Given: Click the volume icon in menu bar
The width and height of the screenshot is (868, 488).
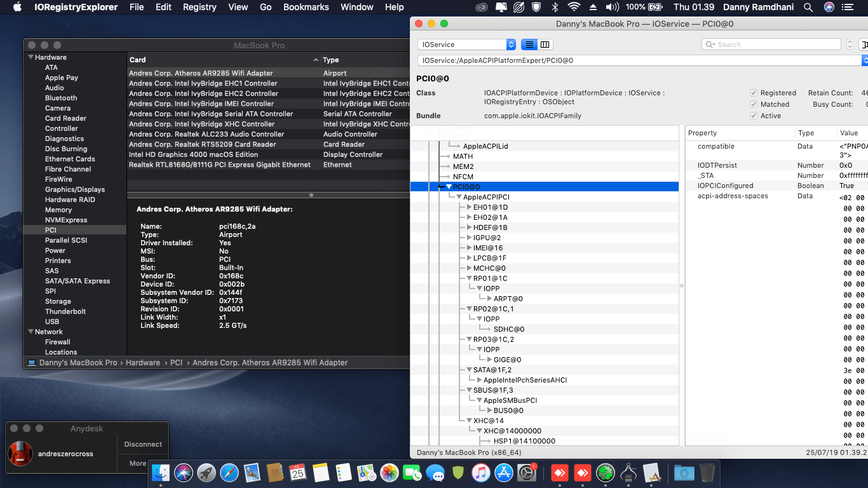Looking at the screenshot, I should [x=613, y=7].
